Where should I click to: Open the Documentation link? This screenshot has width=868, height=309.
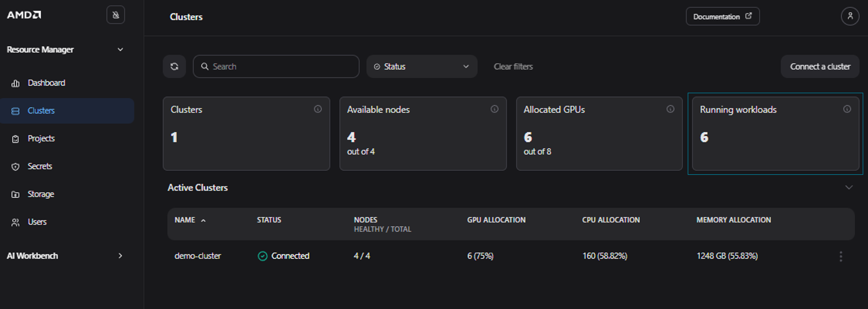click(x=722, y=16)
